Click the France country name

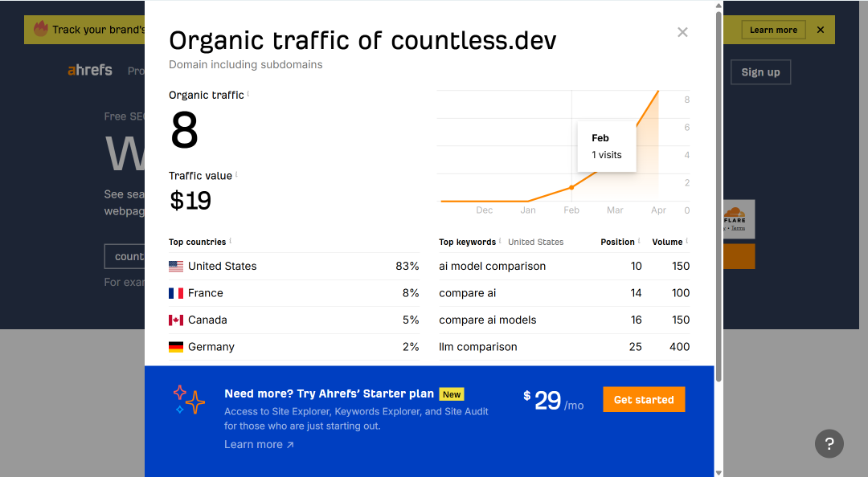coord(206,293)
